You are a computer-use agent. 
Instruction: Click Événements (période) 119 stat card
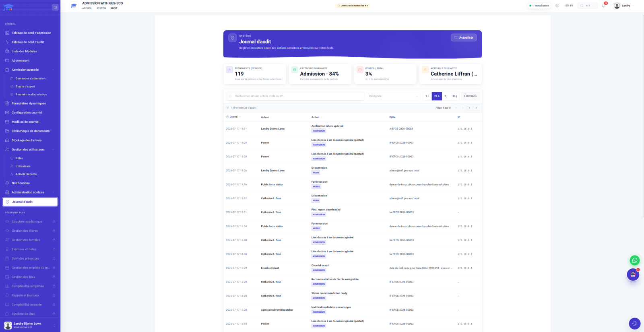255,74
